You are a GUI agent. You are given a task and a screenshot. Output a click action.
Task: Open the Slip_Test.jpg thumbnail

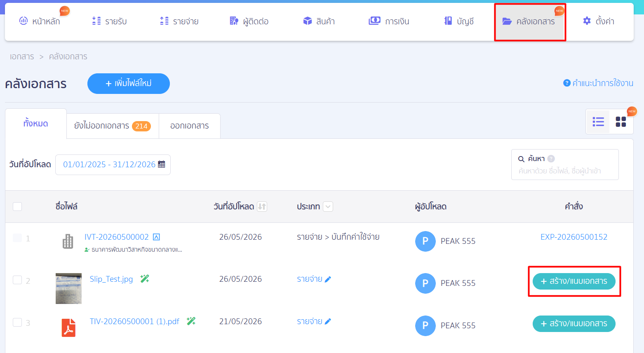point(68,288)
